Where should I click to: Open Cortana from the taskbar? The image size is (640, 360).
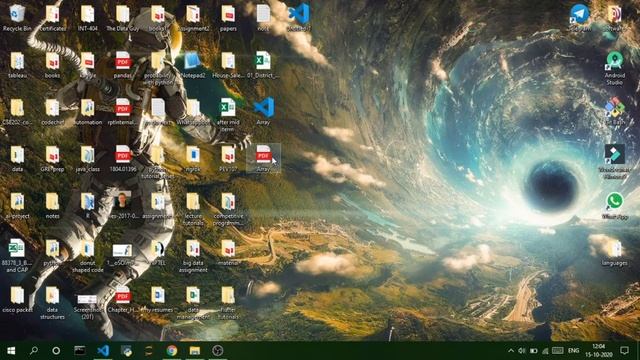click(x=56, y=351)
